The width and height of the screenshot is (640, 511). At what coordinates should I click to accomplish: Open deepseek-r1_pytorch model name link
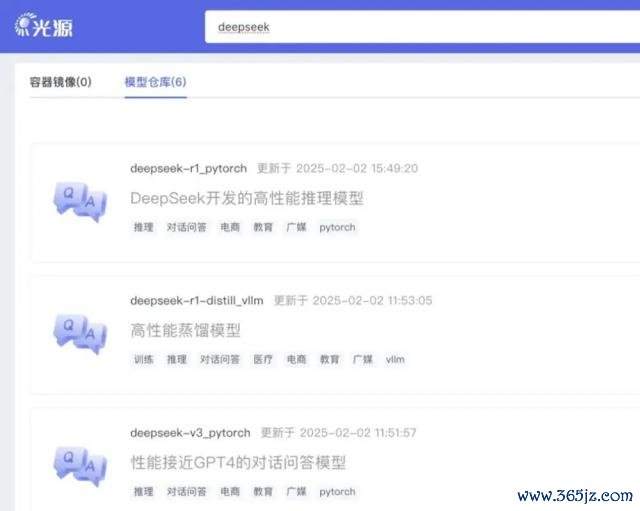[x=189, y=168]
